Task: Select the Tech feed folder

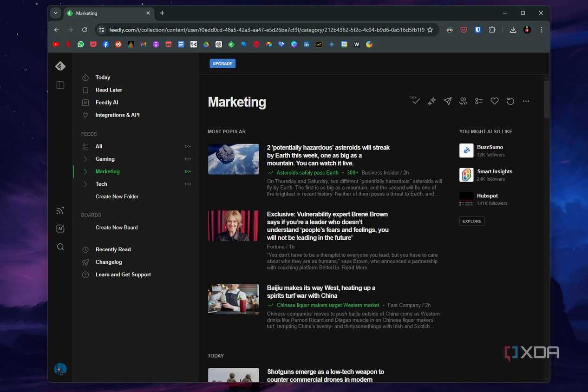Action: pos(101,184)
